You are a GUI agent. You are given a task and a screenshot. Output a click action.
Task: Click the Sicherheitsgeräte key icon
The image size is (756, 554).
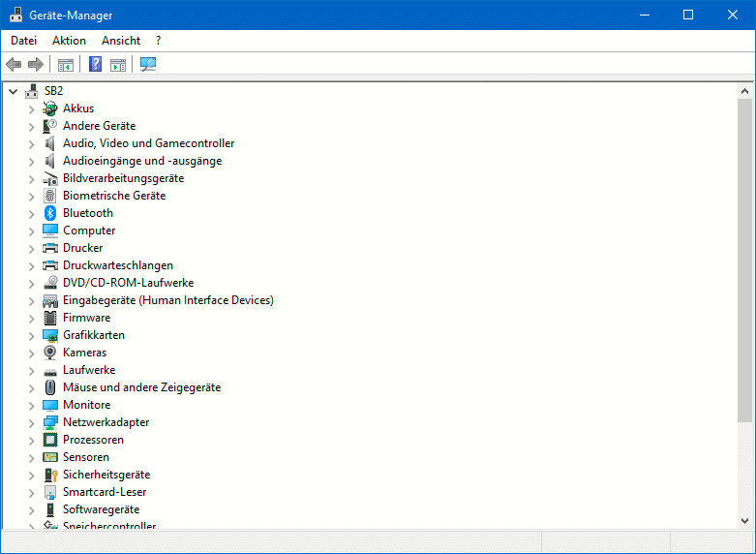(x=50, y=475)
